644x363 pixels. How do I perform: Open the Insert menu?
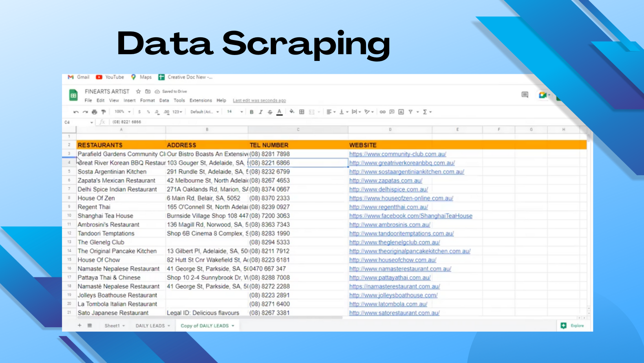click(x=130, y=101)
